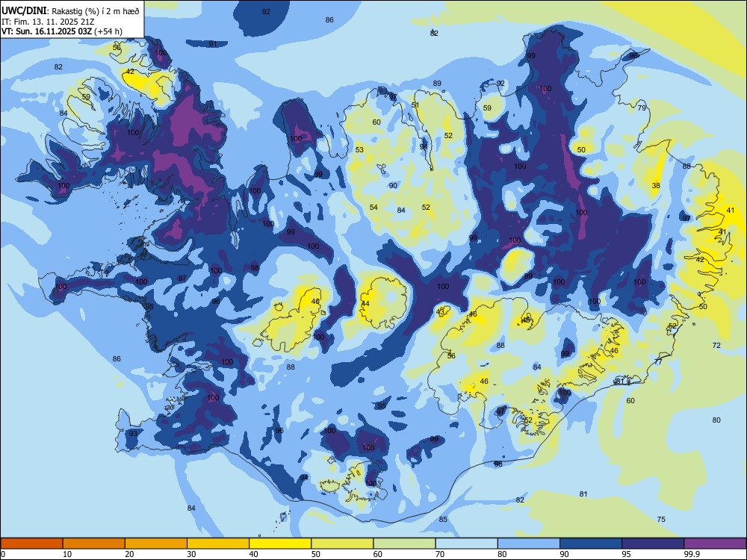Click the dark orange 0–10 legend swatch
Screen dimensions: 747x560
[31, 544]
